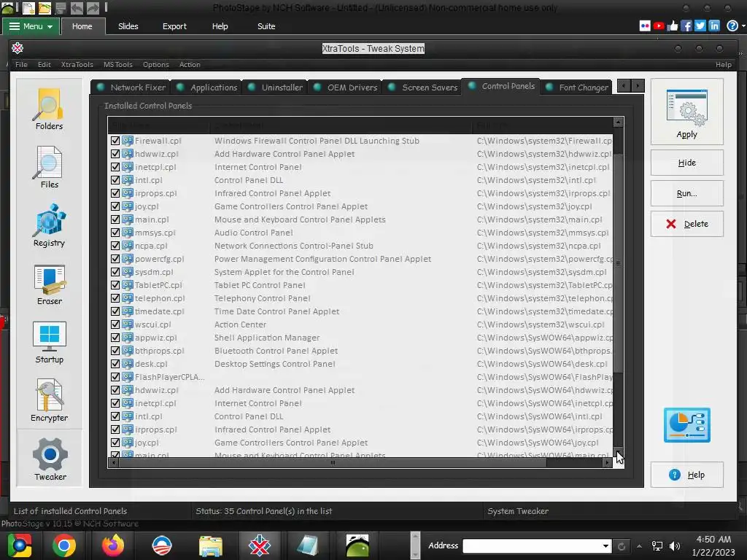Click the taskbar Address input field
747x560 pixels.
[531, 545]
